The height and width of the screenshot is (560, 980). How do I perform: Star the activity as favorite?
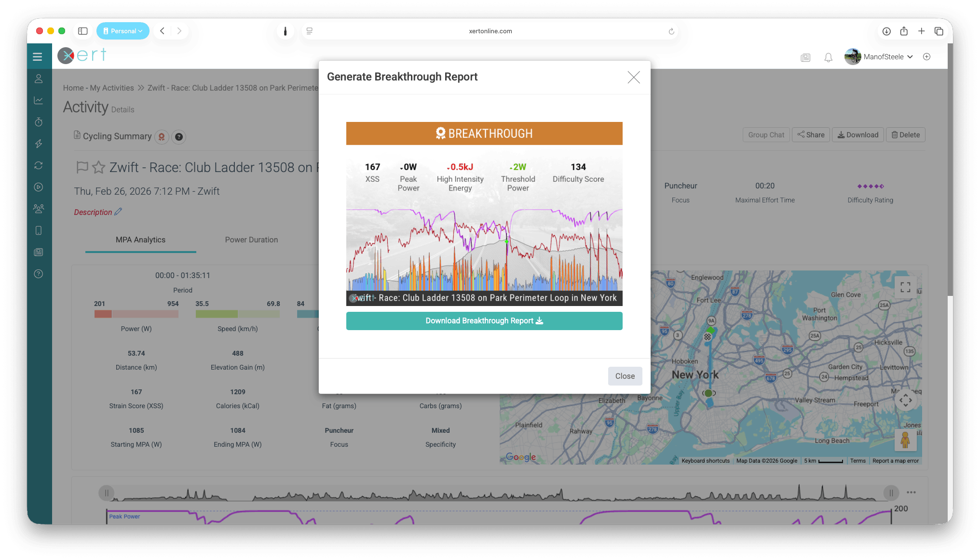pos(98,167)
